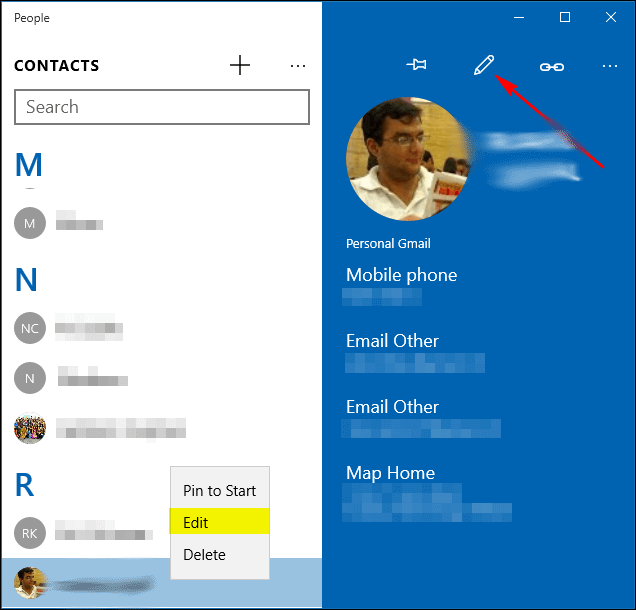Open the Map Home address entry
636x610 pixels.
click(x=427, y=493)
